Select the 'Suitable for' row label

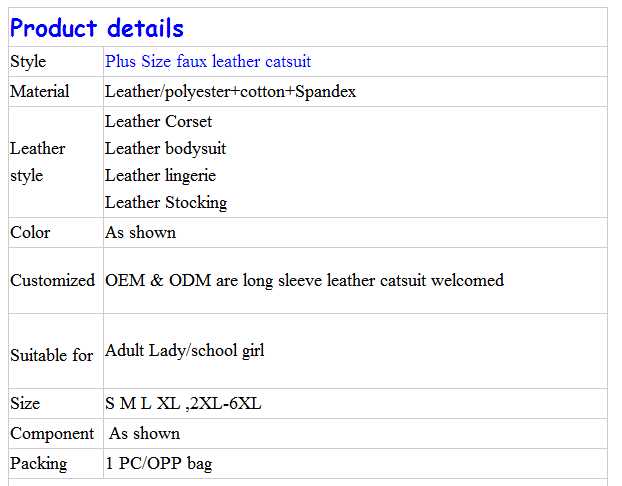(51, 355)
